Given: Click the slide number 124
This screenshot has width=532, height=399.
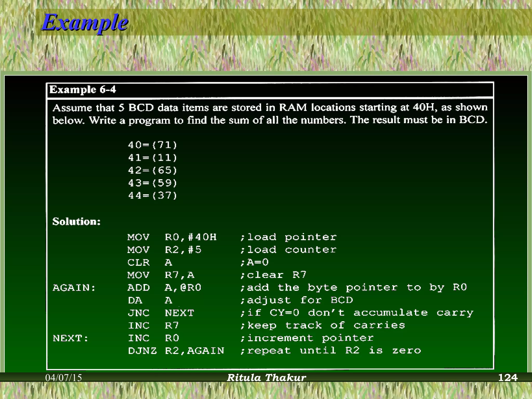Looking at the screenshot, I should 508,378.
